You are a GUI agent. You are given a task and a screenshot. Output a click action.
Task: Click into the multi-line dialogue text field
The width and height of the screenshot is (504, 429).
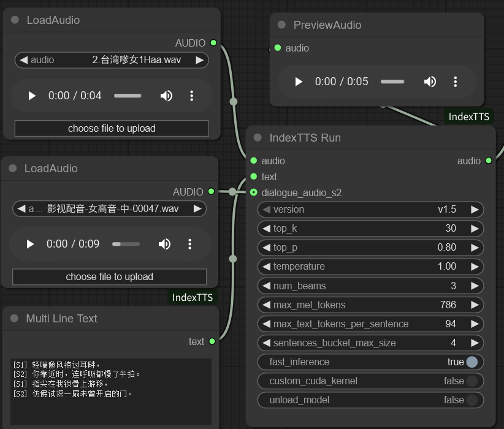(x=111, y=392)
